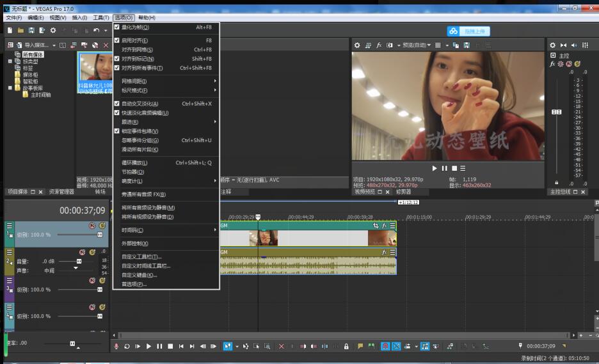The width and height of the screenshot is (599, 364).
Task: Delete the selection with the red X tool
Action: pos(282,346)
